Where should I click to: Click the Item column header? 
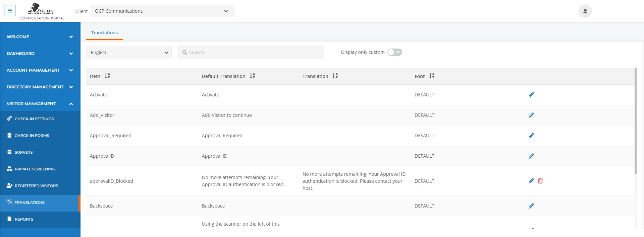point(95,76)
